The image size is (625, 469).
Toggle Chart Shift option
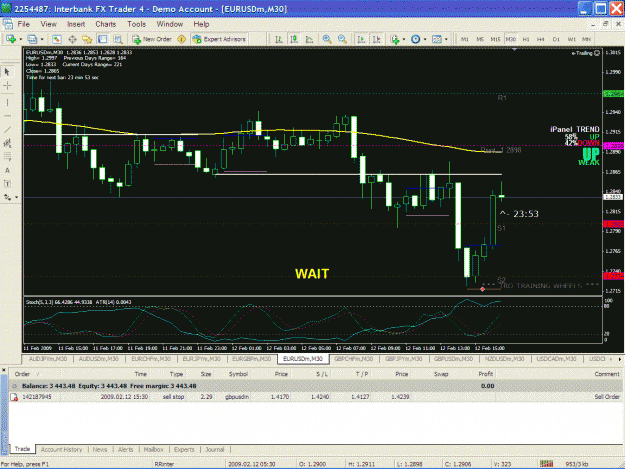click(x=377, y=39)
